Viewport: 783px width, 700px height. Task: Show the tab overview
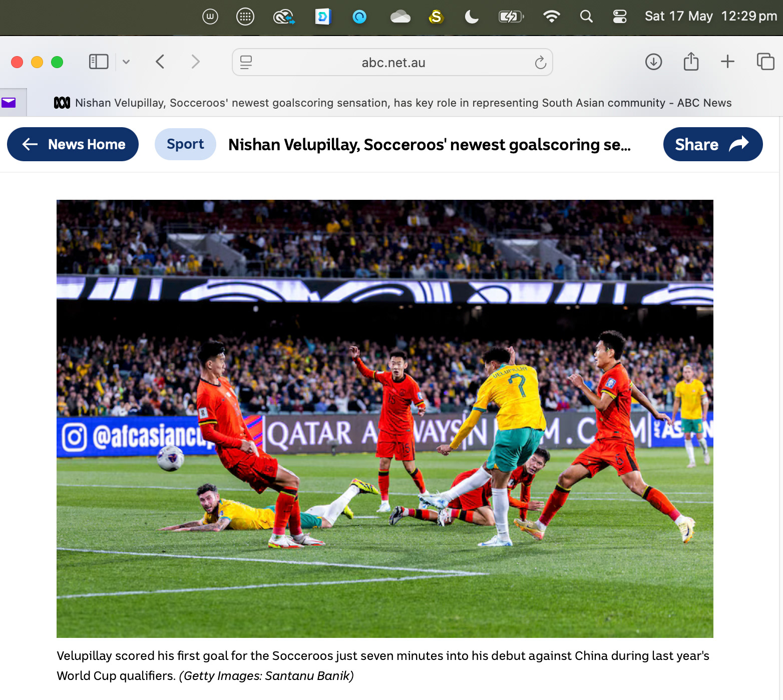pyautogui.click(x=765, y=62)
